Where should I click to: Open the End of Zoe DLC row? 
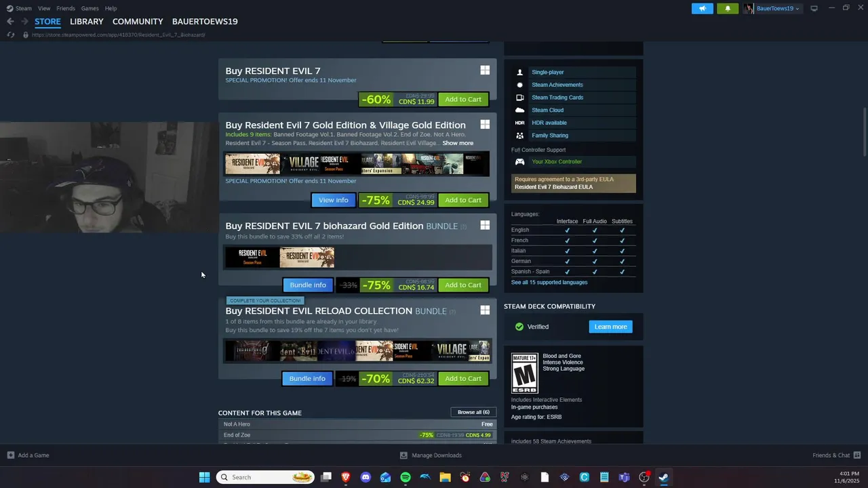tap(358, 435)
